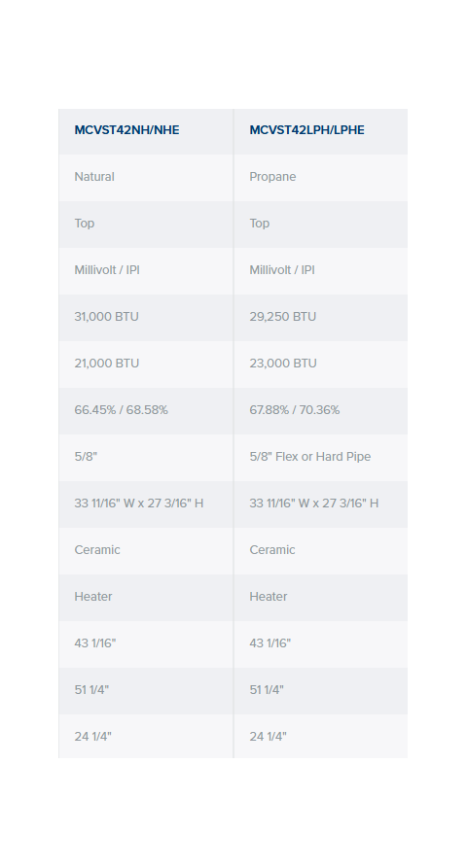Click the 67.88% / 70.36% efficiency cell
467x868 pixels.
point(321,411)
